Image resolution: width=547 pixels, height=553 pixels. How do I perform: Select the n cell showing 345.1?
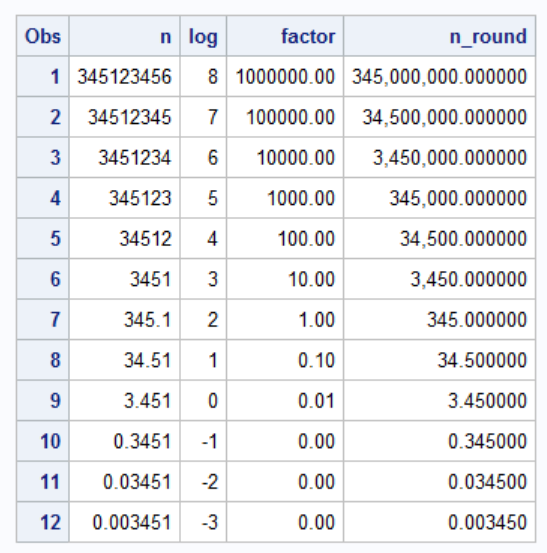pos(124,320)
